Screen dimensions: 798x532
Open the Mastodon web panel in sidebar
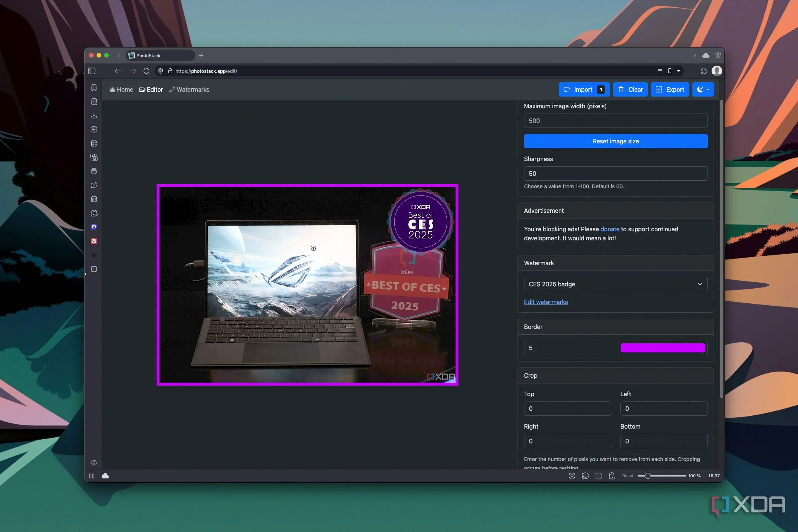coord(94,227)
